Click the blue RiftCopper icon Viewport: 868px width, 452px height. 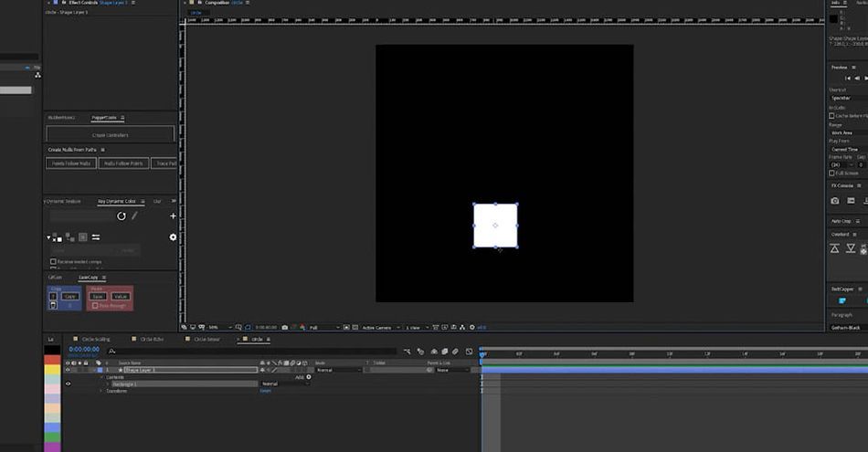[x=842, y=301]
